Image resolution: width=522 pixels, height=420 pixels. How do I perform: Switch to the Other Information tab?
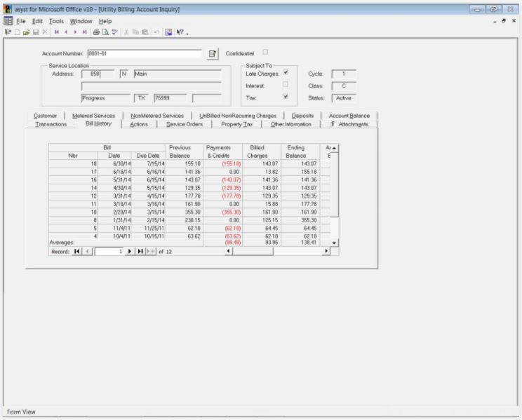pos(291,124)
